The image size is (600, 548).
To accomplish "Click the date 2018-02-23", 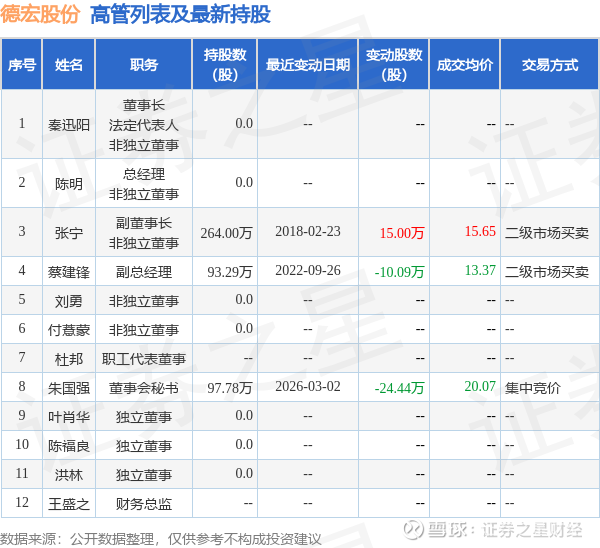I will point(308,231).
